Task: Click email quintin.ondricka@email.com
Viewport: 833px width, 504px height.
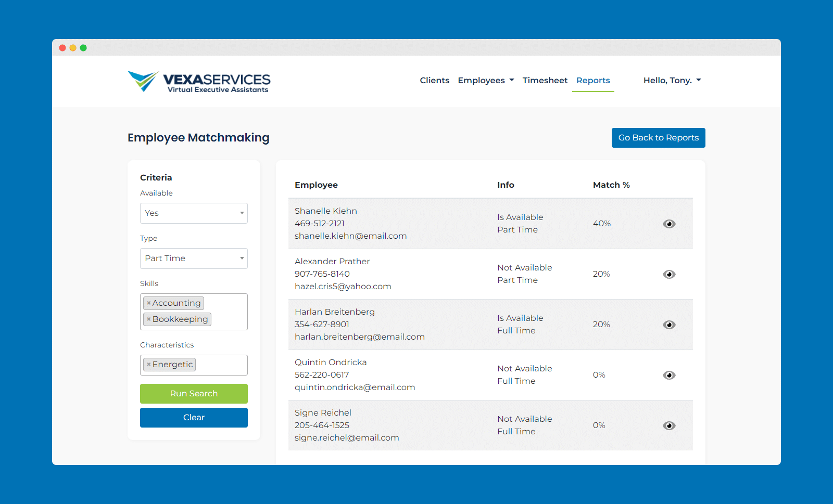Action: tap(355, 387)
